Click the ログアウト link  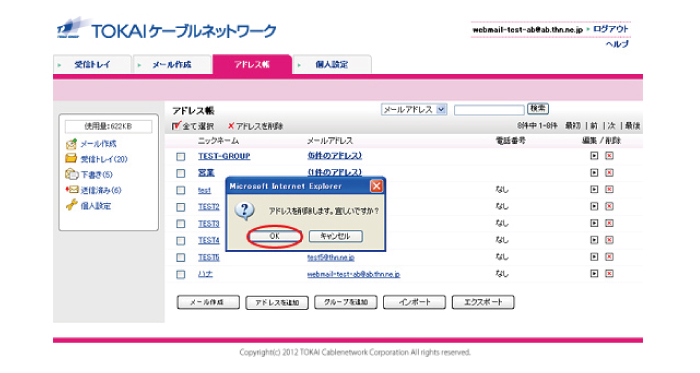(x=611, y=29)
